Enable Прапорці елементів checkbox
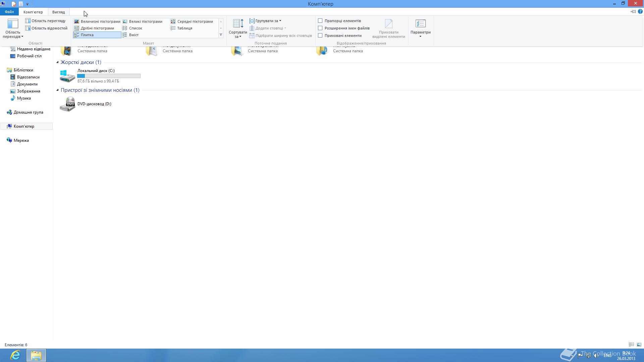 pyautogui.click(x=320, y=21)
